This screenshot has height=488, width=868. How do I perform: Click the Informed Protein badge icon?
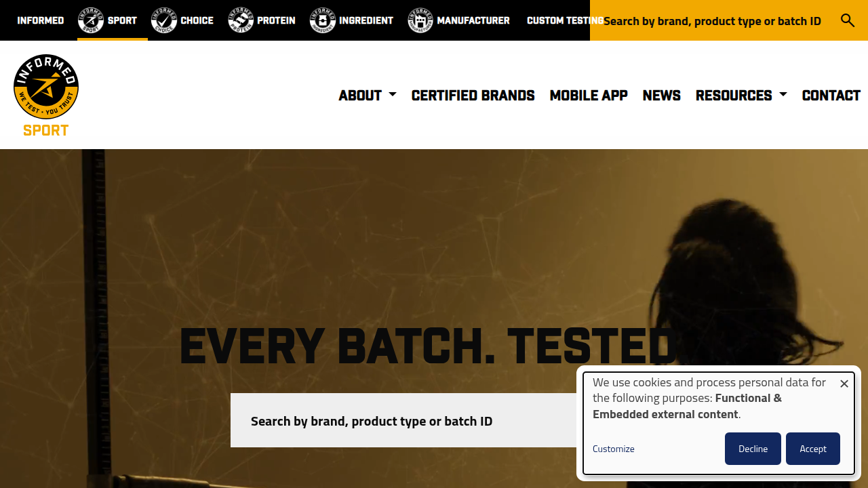(241, 20)
